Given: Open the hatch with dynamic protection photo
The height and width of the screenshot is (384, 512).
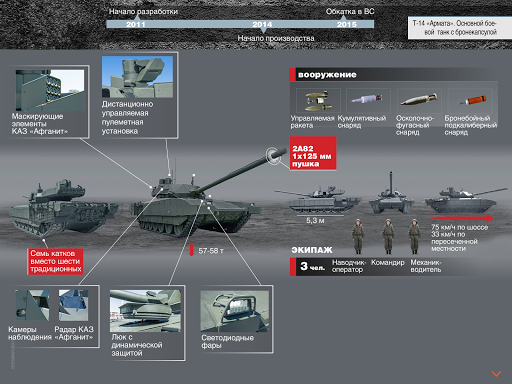Looking at the screenshot, I should pyautogui.click(x=145, y=311).
